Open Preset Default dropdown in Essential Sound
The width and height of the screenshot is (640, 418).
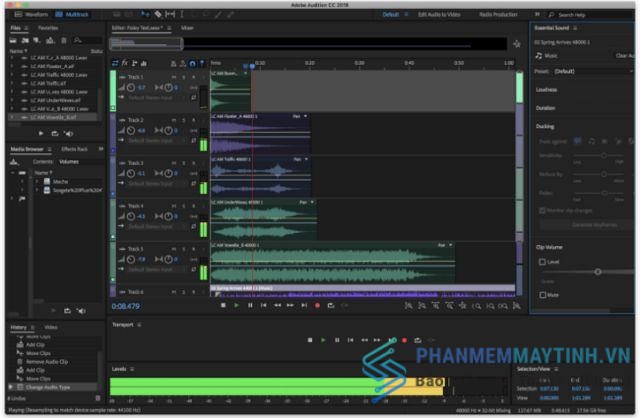click(x=593, y=71)
